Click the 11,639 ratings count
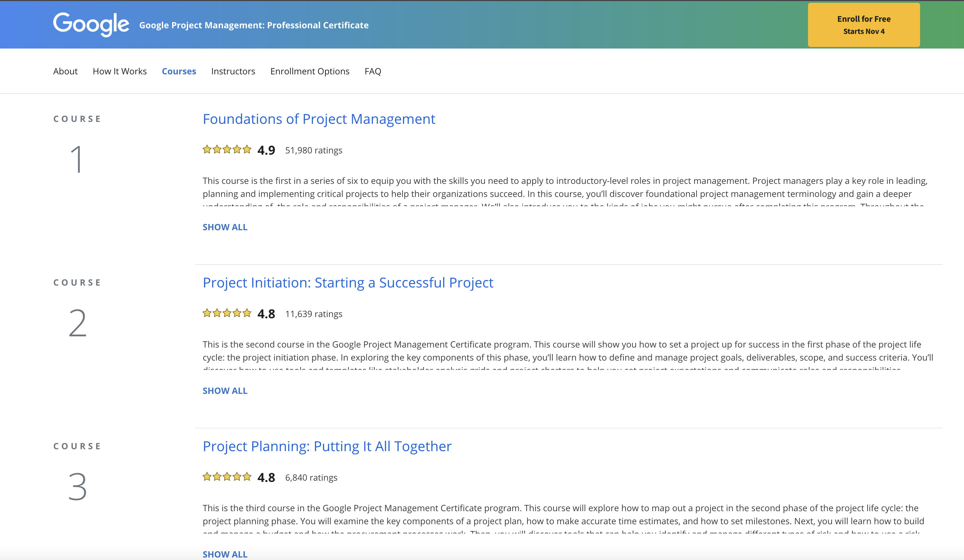This screenshot has width=964, height=560. tap(314, 314)
